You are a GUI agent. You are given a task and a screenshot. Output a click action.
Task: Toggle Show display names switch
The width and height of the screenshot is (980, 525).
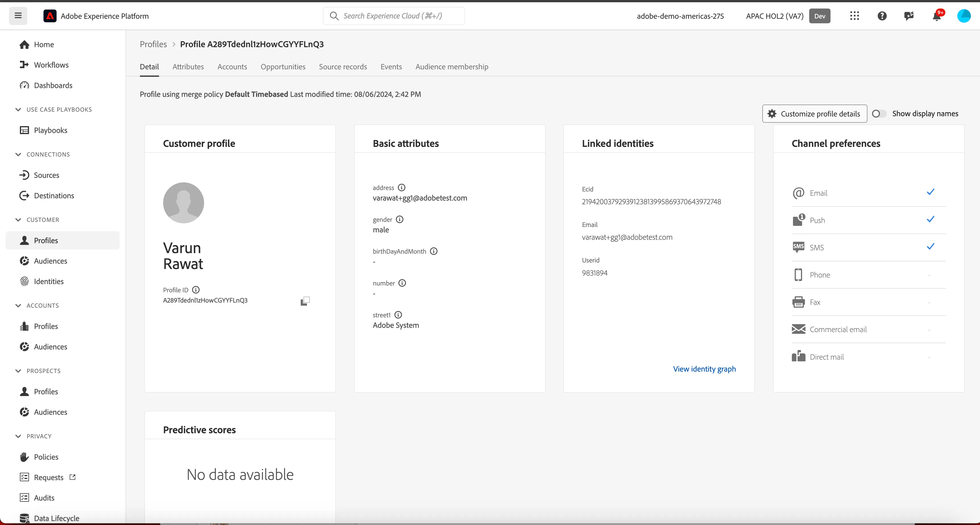click(879, 114)
